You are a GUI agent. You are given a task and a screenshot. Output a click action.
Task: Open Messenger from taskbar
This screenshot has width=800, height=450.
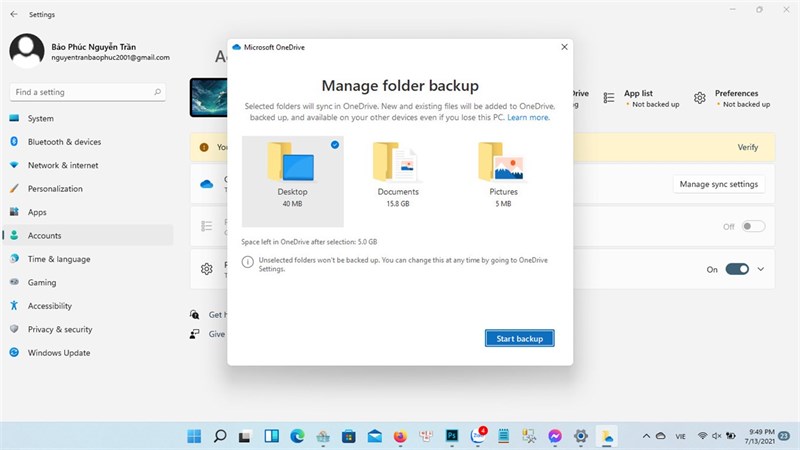tap(555, 436)
